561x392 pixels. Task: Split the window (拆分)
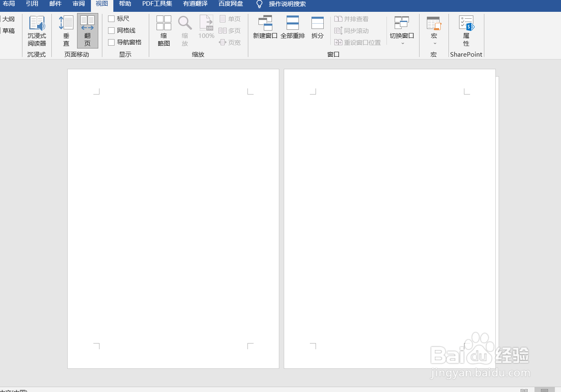coord(317,27)
